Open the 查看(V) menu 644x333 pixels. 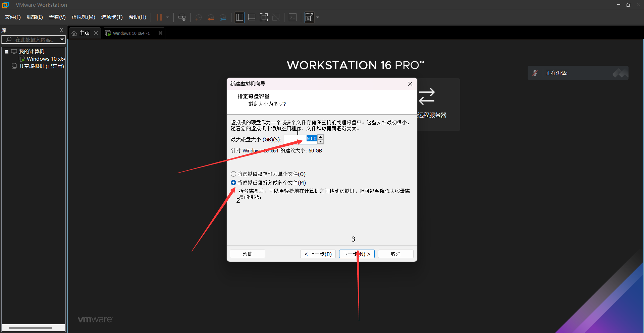[57, 17]
